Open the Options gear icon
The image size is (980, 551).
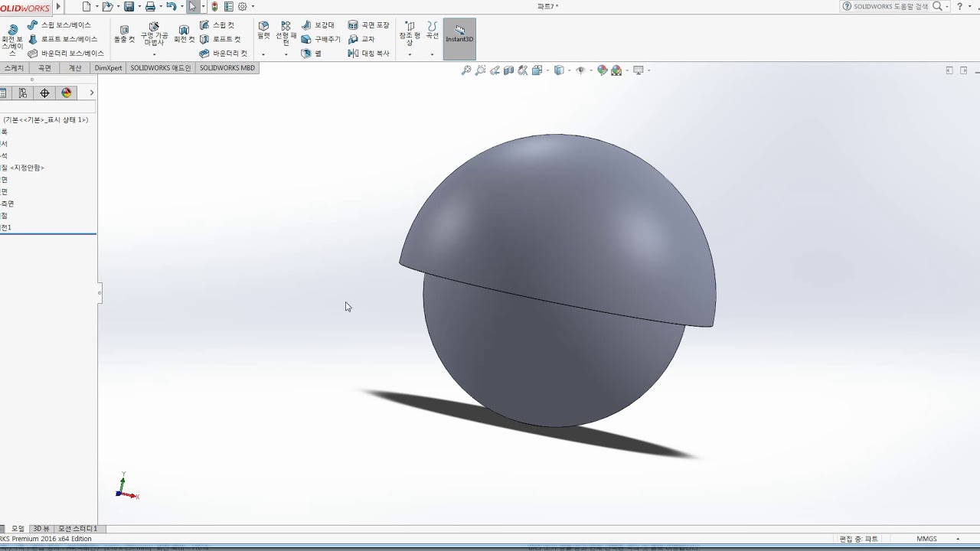click(243, 6)
